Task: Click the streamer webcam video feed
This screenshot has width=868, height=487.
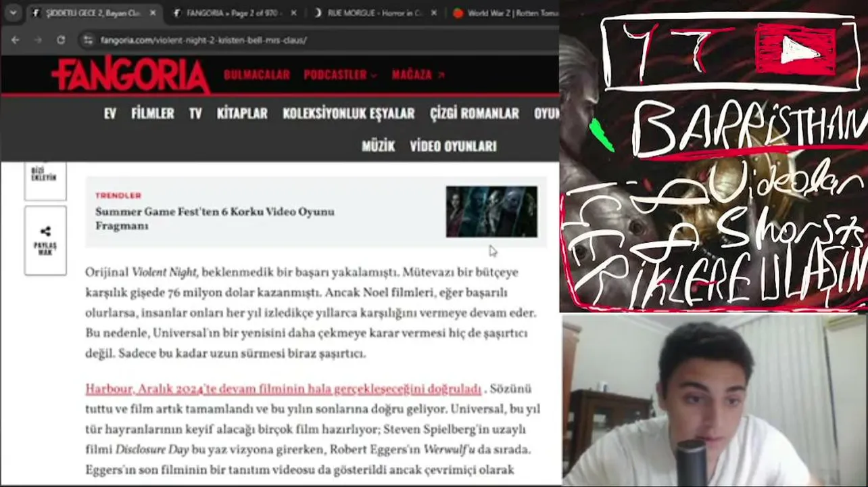Action: (715, 400)
